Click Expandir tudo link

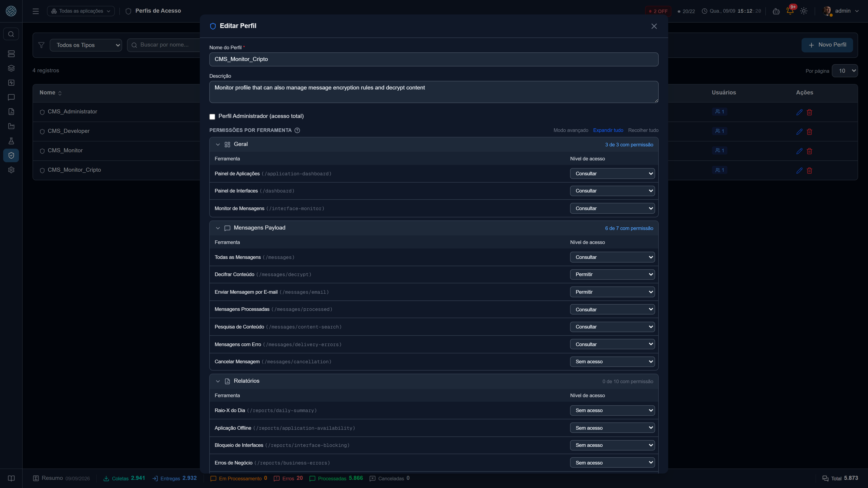click(608, 130)
